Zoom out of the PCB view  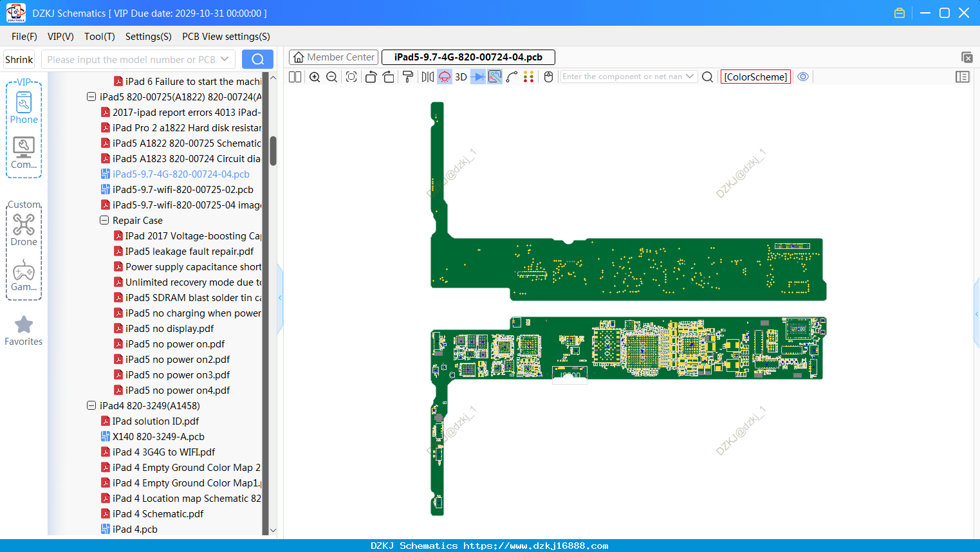click(x=332, y=77)
